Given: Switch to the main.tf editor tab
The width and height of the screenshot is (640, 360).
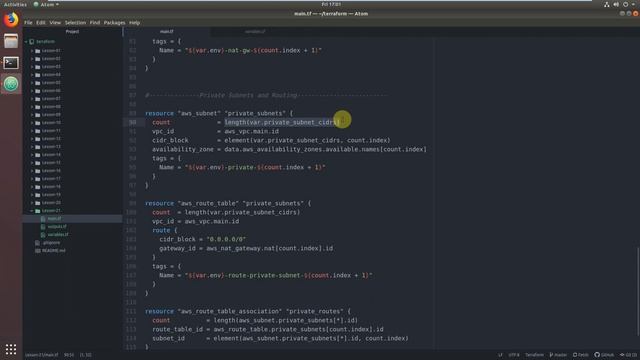Looking at the screenshot, I should tap(167, 31).
